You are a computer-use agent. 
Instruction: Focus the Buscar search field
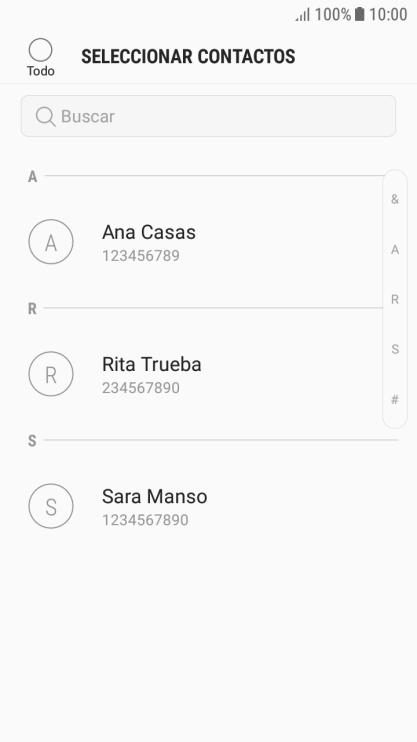pyautogui.click(x=208, y=116)
